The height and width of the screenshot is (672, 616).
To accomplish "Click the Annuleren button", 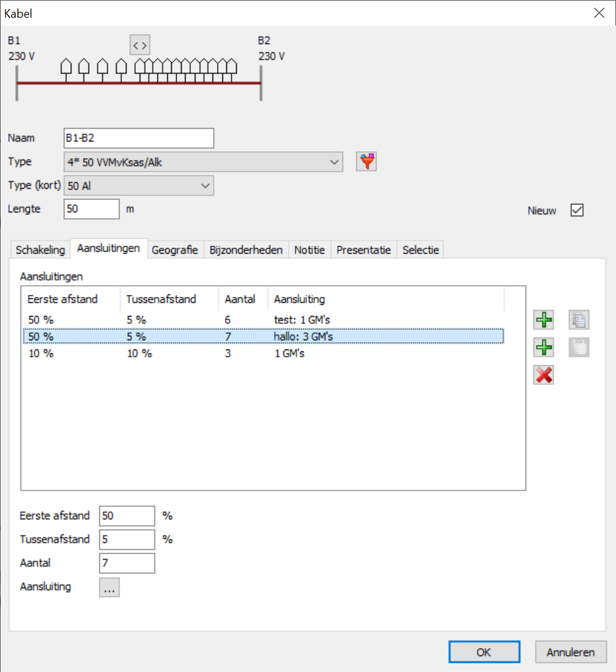I will (x=569, y=652).
